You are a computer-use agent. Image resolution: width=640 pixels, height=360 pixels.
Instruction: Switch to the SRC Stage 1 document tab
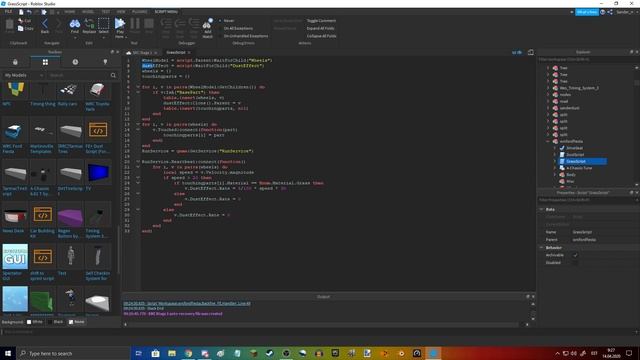tap(142, 53)
